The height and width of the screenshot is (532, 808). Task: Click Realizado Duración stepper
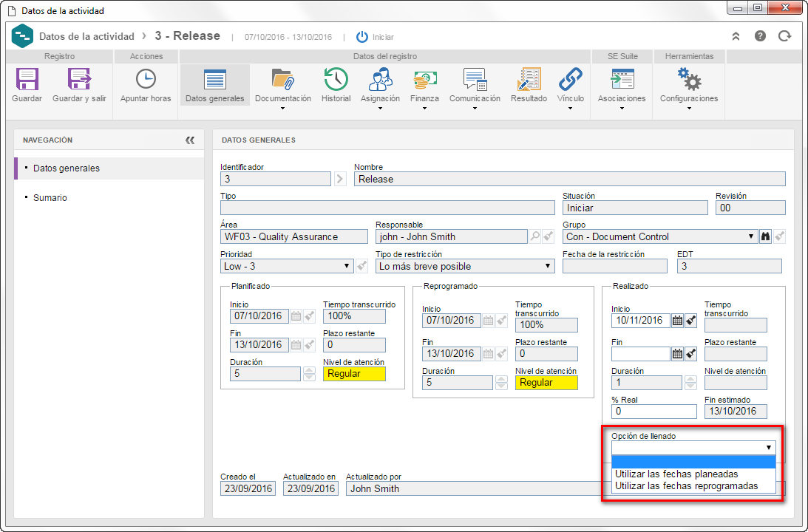click(690, 382)
